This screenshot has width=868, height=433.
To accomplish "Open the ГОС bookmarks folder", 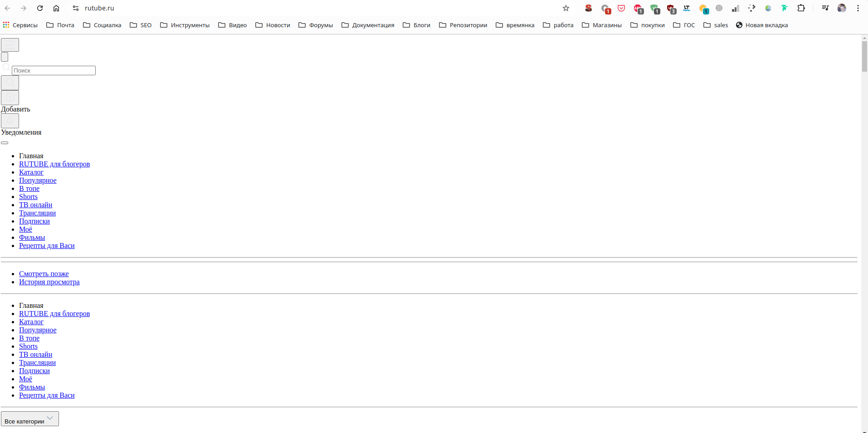I will click(x=684, y=25).
